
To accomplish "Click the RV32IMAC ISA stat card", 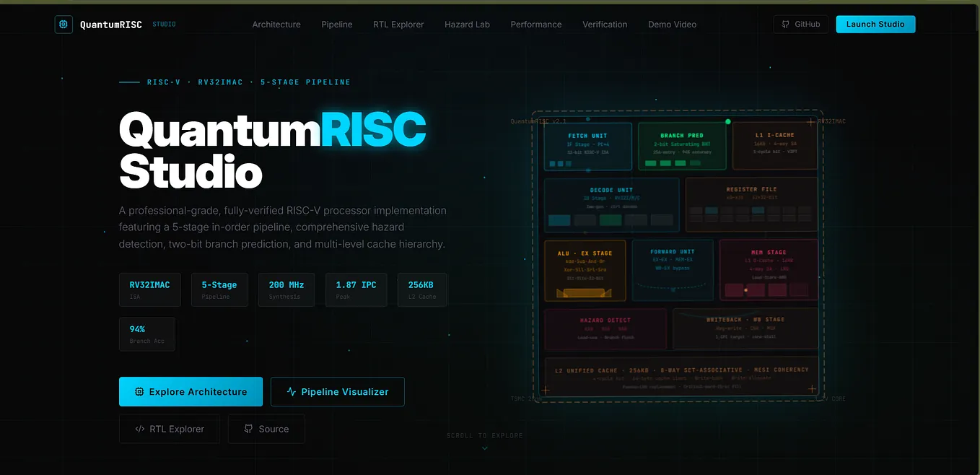I will (149, 289).
